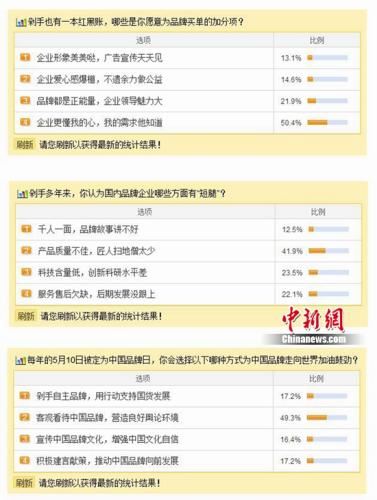Screen dimensions: 377x500
Task: Click the 刷新 button under the first poll
Action: (x=25, y=145)
